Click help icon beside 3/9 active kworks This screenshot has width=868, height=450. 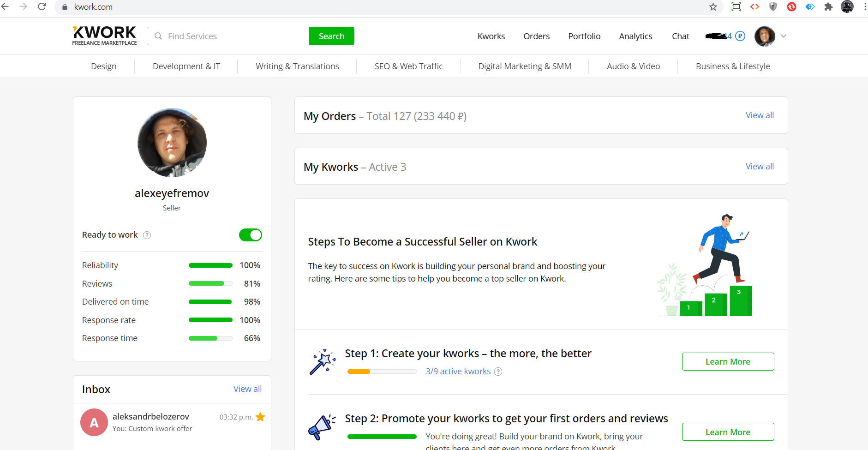(498, 372)
